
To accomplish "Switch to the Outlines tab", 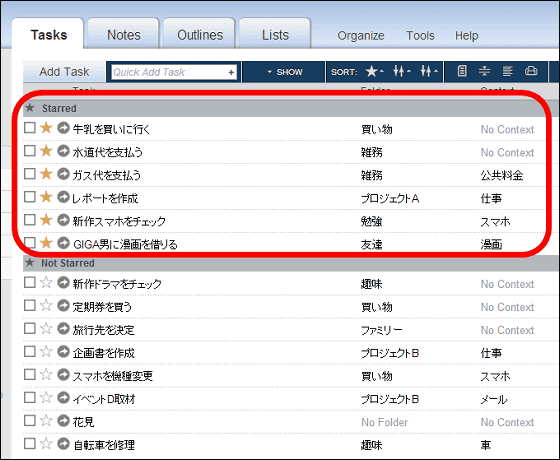I will pos(200,35).
